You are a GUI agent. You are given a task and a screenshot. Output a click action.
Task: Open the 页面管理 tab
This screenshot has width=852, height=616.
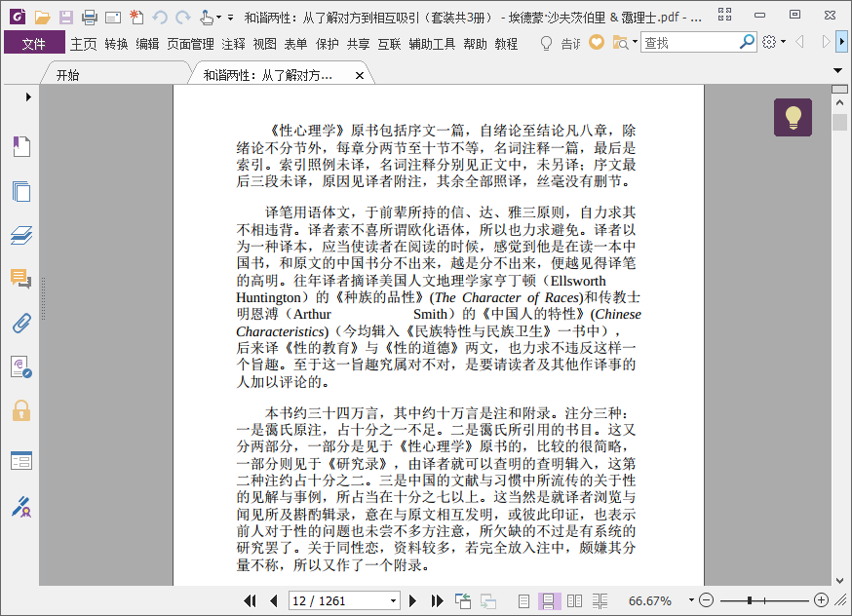(x=190, y=44)
